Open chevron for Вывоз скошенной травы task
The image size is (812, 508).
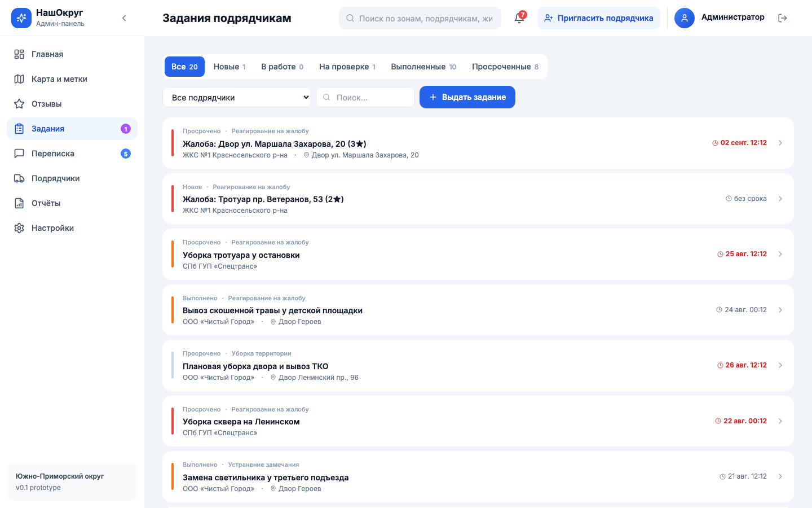[780, 310]
